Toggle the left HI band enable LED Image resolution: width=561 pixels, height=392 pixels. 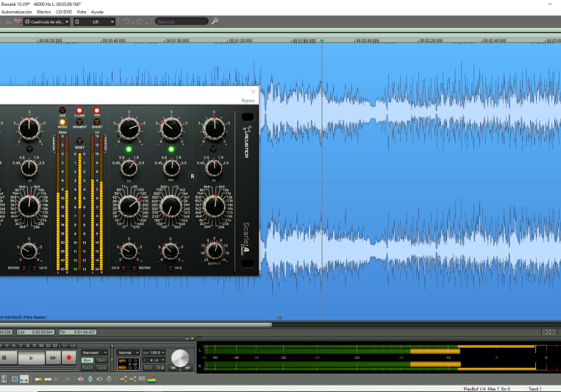(x=29, y=149)
